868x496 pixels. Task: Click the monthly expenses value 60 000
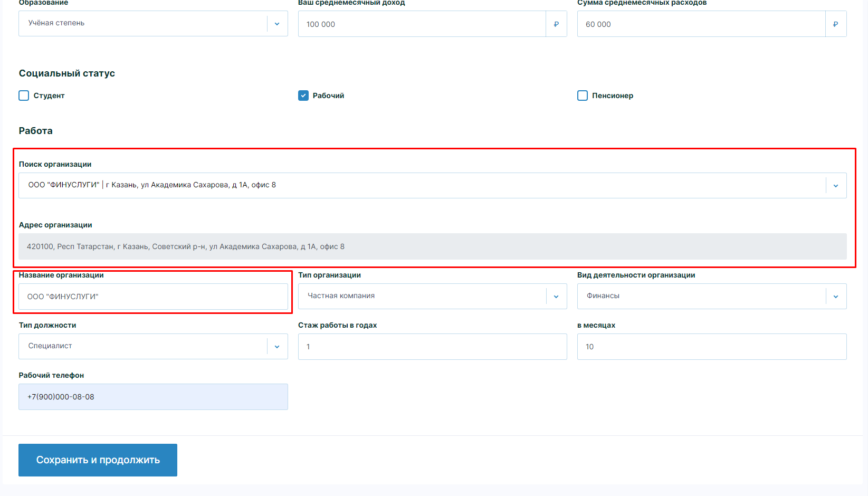[x=598, y=24]
